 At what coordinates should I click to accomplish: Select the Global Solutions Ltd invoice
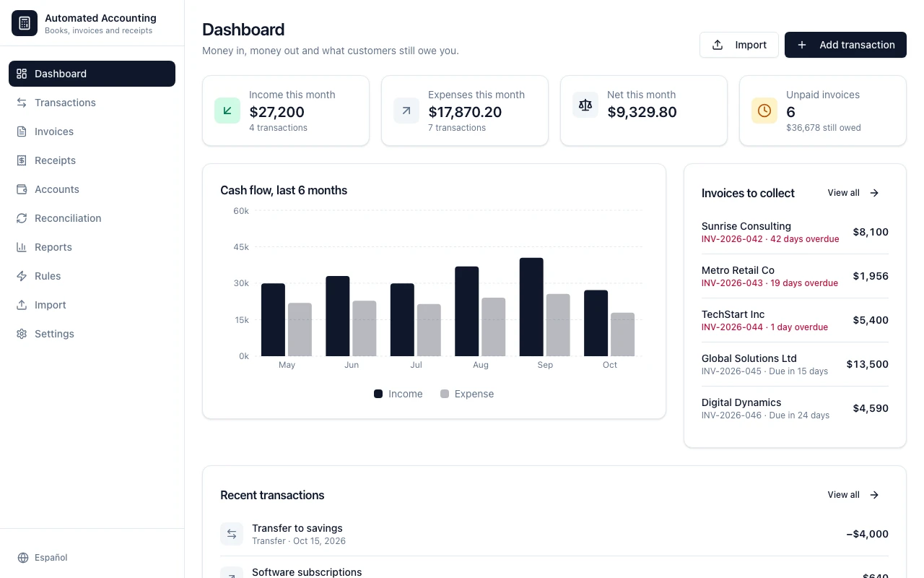pyautogui.click(x=795, y=364)
